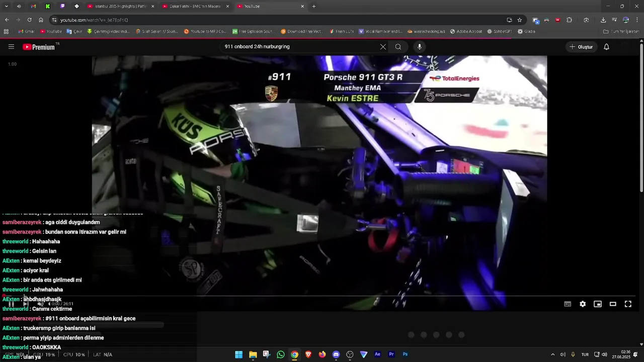Open the Chrome profile avatar

(626, 20)
